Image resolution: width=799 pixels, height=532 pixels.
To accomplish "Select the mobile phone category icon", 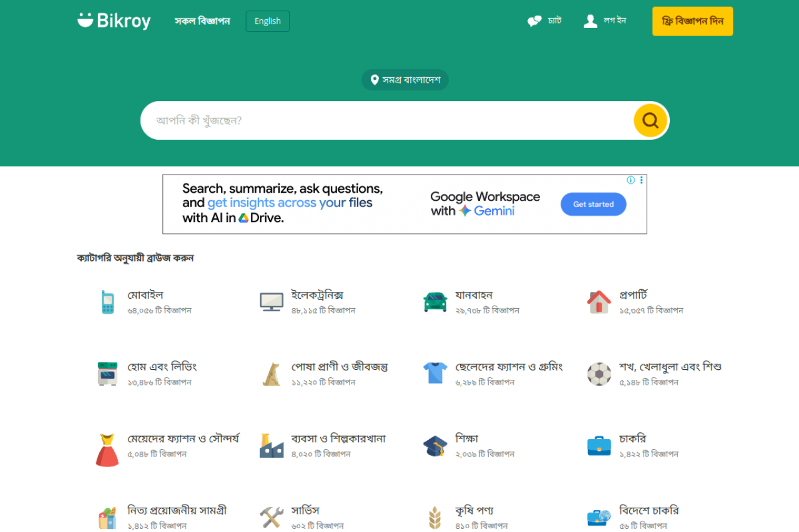I will click(x=107, y=302).
